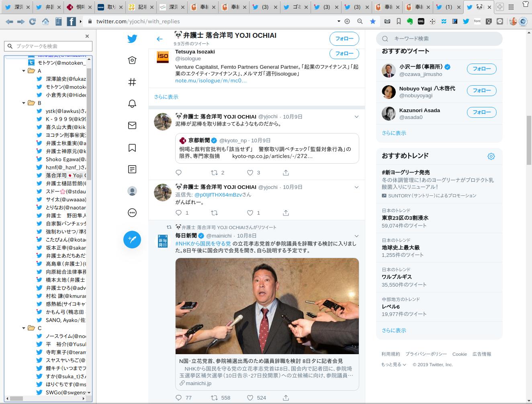The image size is (532, 404).
Task: Open caret menu on 毎日新聞 tweet
Action: [356, 236]
